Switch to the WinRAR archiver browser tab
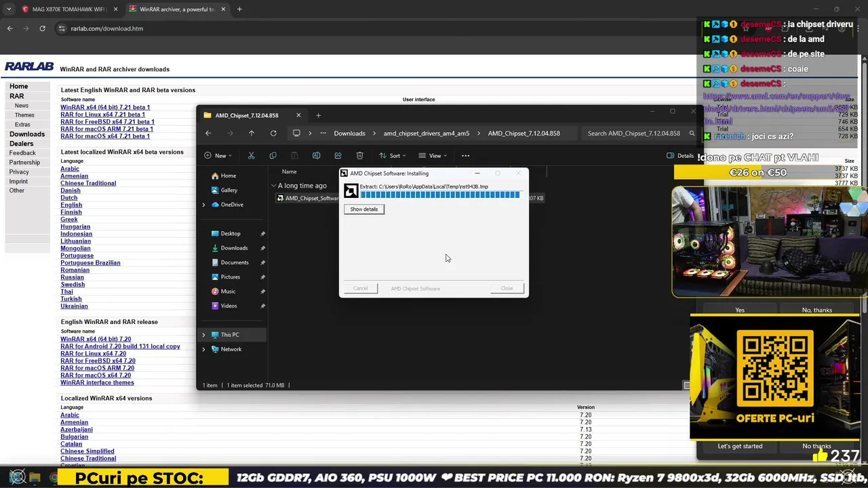This screenshot has width=868, height=488. pos(177,9)
